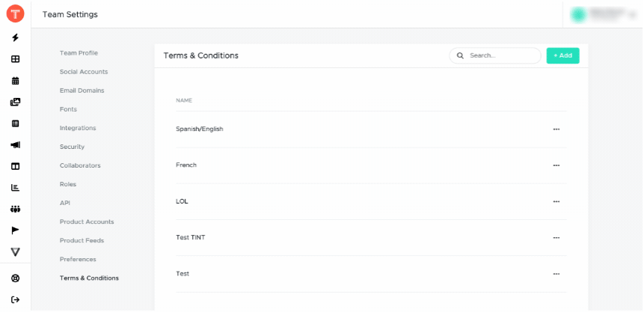Open Email Domains settings
Screen dimensions: 644x312
point(82,91)
